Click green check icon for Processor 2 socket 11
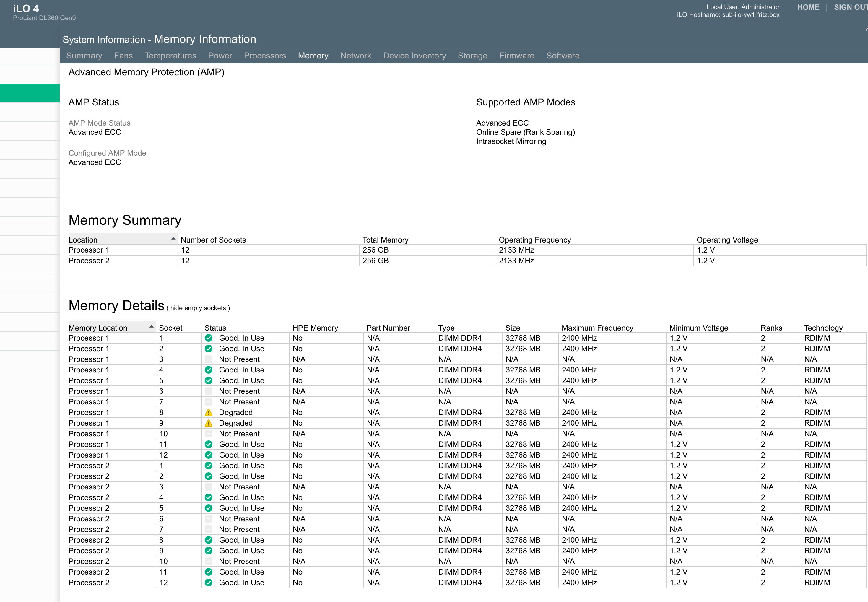The image size is (868, 602). pyautogui.click(x=208, y=572)
